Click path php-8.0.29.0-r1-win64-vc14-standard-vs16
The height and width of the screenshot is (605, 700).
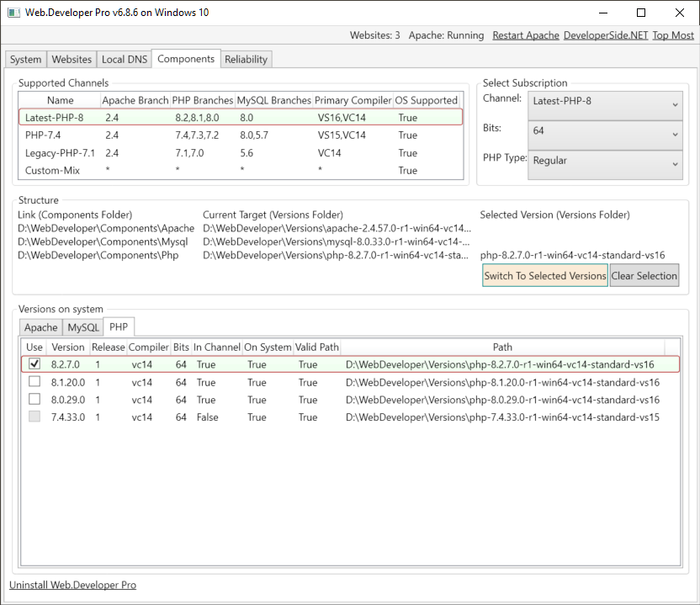pyautogui.click(x=502, y=400)
